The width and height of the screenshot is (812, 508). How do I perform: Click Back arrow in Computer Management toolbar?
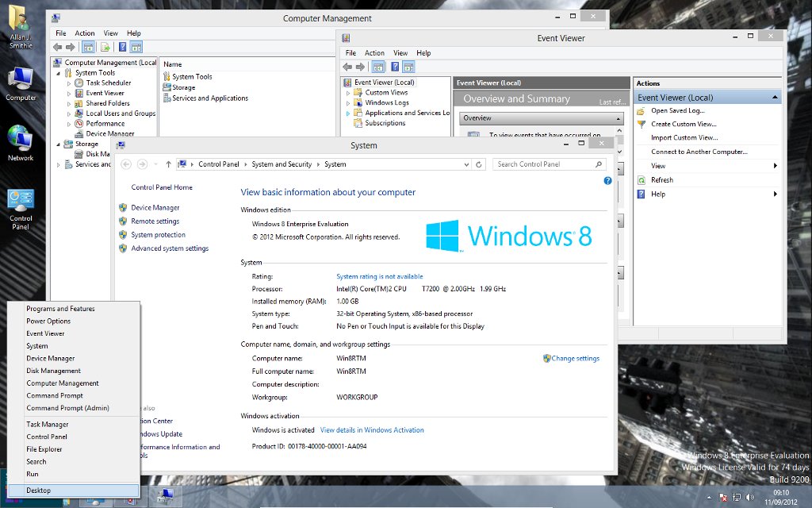point(57,47)
